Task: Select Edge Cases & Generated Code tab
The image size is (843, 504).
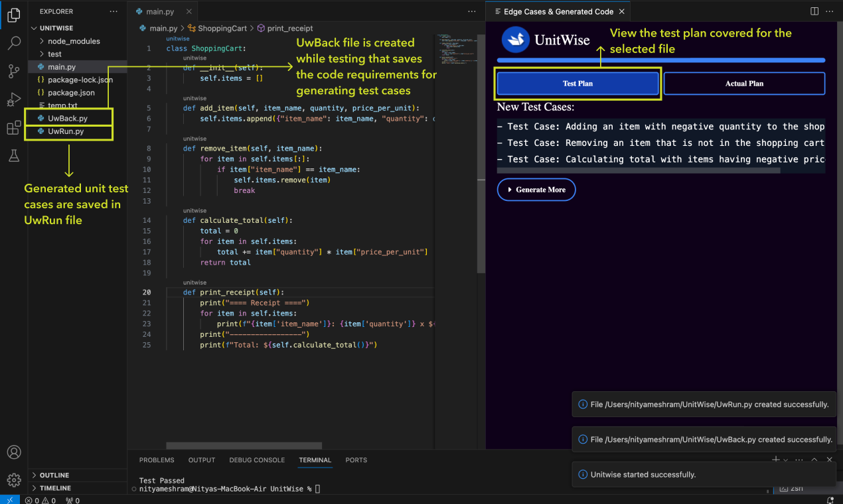Action: coord(559,11)
